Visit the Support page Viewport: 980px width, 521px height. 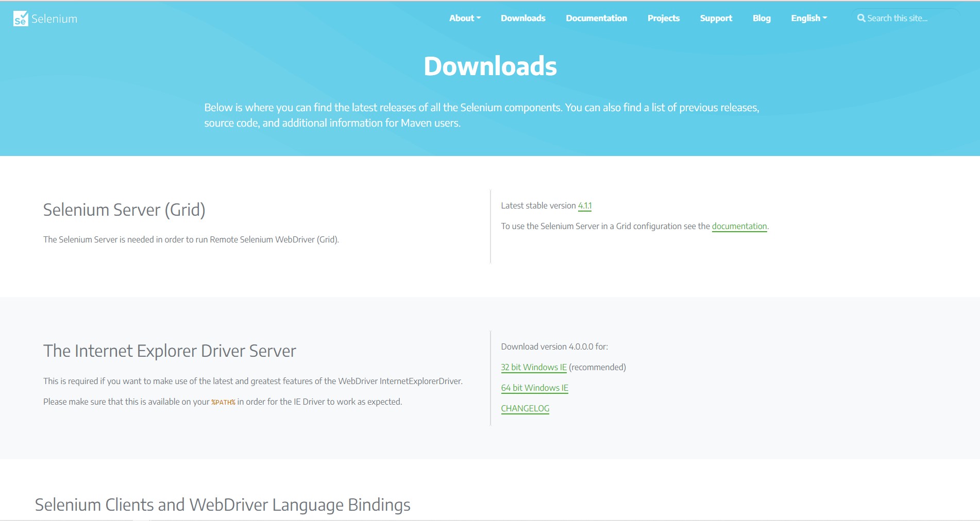pyautogui.click(x=716, y=18)
